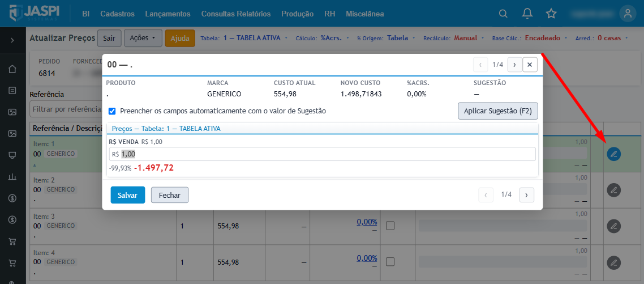Click the red -1.497,72 difference value
Image resolution: width=644 pixels, height=284 pixels.
click(153, 168)
